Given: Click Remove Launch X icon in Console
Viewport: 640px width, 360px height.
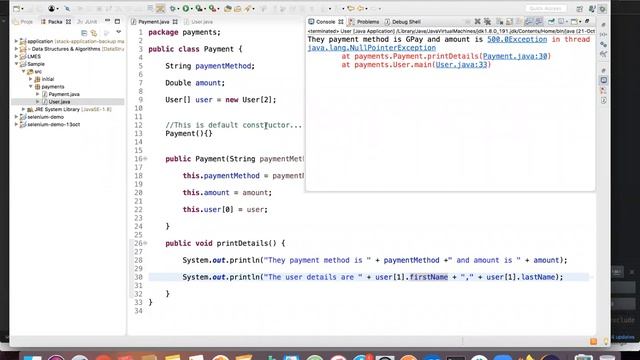Looking at the screenshot, I should pyautogui.click(x=478, y=21).
